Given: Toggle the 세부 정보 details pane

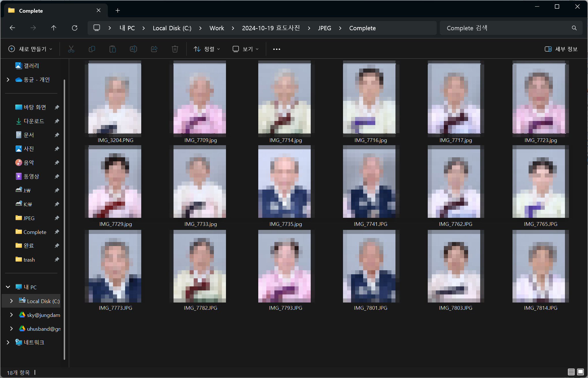Looking at the screenshot, I should pyautogui.click(x=561, y=49).
